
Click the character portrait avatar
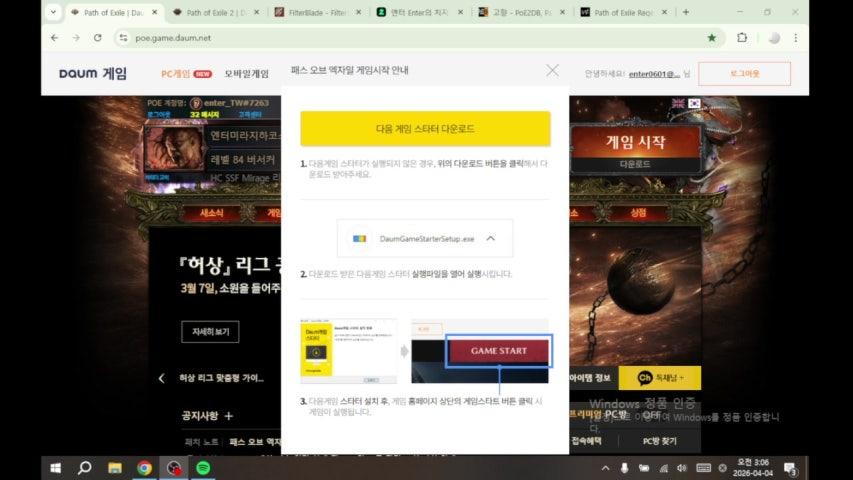(x=173, y=149)
